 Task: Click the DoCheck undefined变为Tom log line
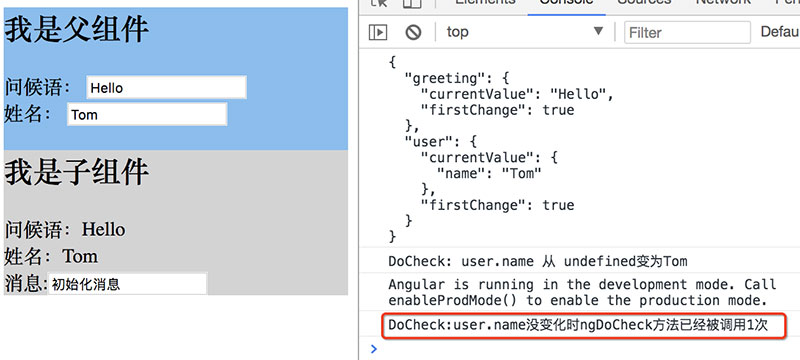click(x=537, y=262)
